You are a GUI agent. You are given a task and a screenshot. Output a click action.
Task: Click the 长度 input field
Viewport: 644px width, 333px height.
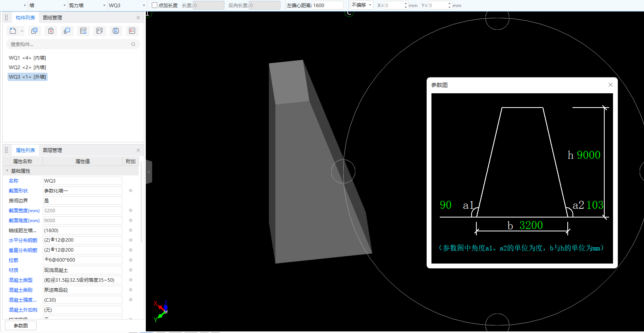[209, 5]
